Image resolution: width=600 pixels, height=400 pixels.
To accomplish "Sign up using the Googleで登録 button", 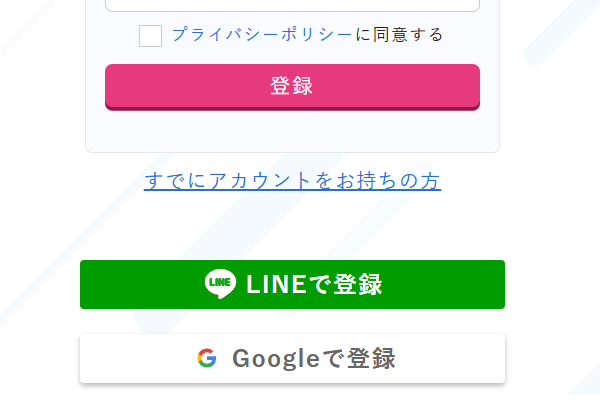I will tap(292, 358).
